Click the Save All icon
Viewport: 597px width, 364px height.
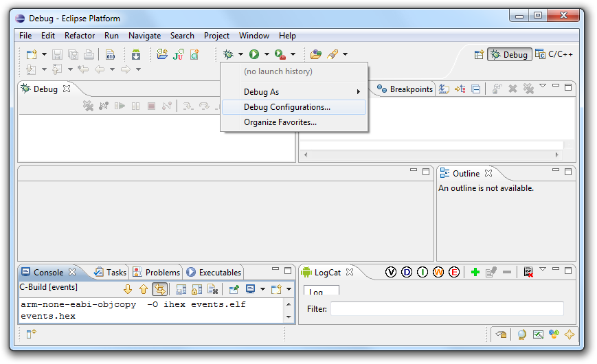(73, 54)
